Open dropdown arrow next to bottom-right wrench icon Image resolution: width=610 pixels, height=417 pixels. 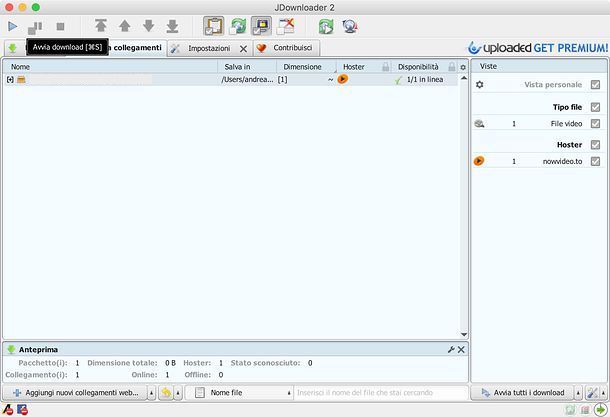[603, 393]
